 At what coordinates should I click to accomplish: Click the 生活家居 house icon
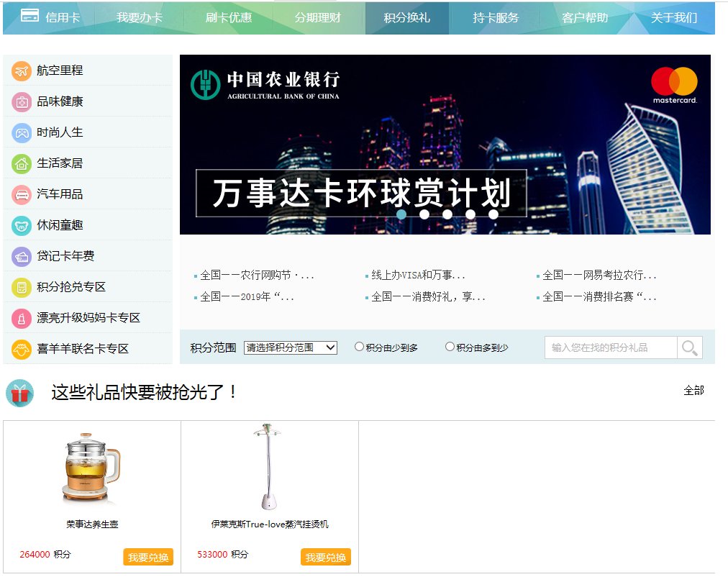pos(19,163)
